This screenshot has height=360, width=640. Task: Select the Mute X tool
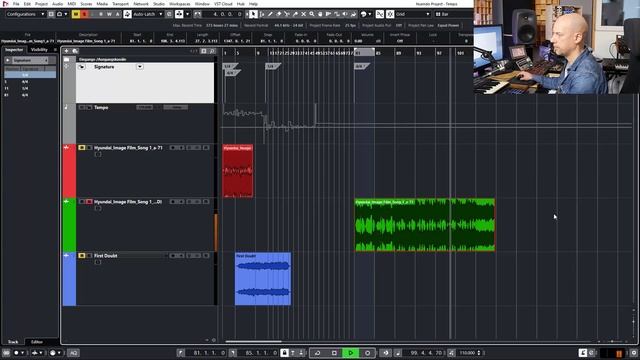(303, 14)
